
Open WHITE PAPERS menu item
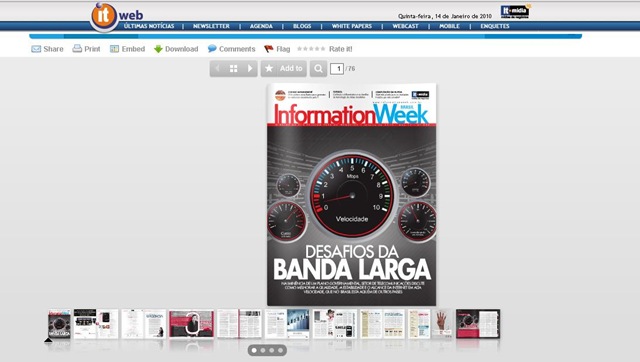point(352,26)
